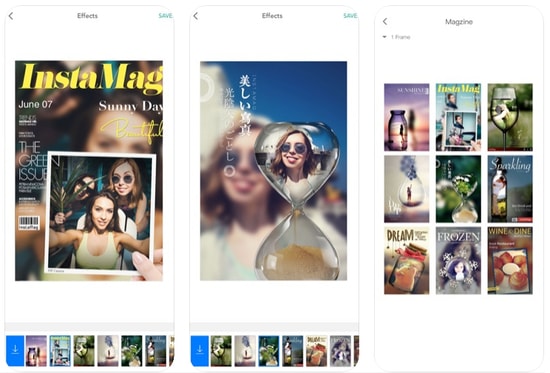550x373 pixels.
Task: Tap the blue download button under hourglass photo
Action: 200,351
